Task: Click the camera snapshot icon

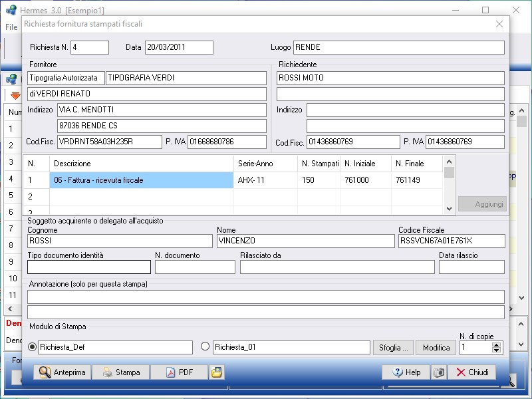Action: point(439,372)
